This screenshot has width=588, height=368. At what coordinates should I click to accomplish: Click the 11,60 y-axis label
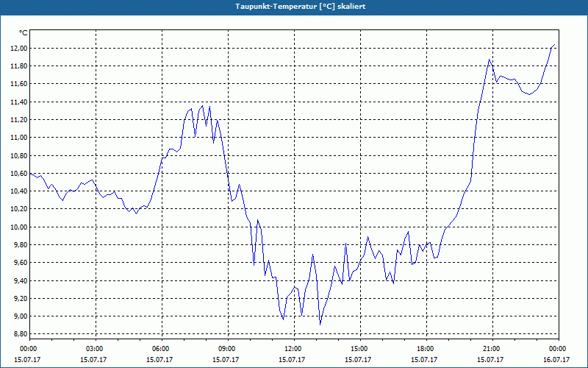click(19, 84)
